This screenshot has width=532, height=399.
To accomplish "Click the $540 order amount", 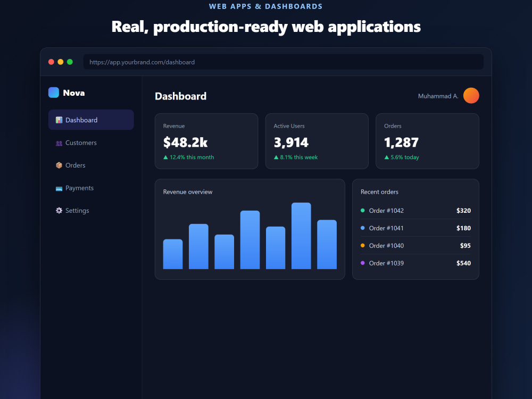I will pyautogui.click(x=463, y=263).
